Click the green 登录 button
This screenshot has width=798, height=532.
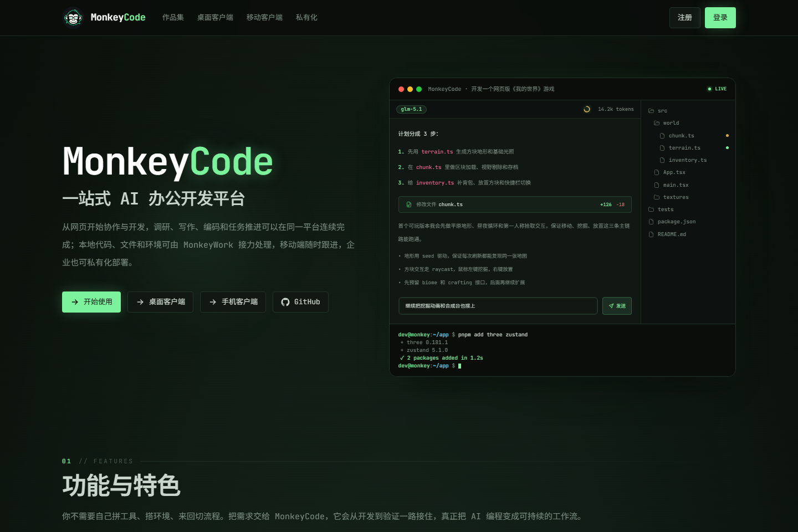pyautogui.click(x=720, y=18)
